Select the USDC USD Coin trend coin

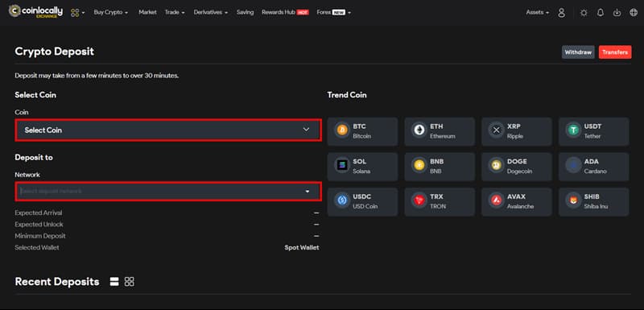[363, 202]
